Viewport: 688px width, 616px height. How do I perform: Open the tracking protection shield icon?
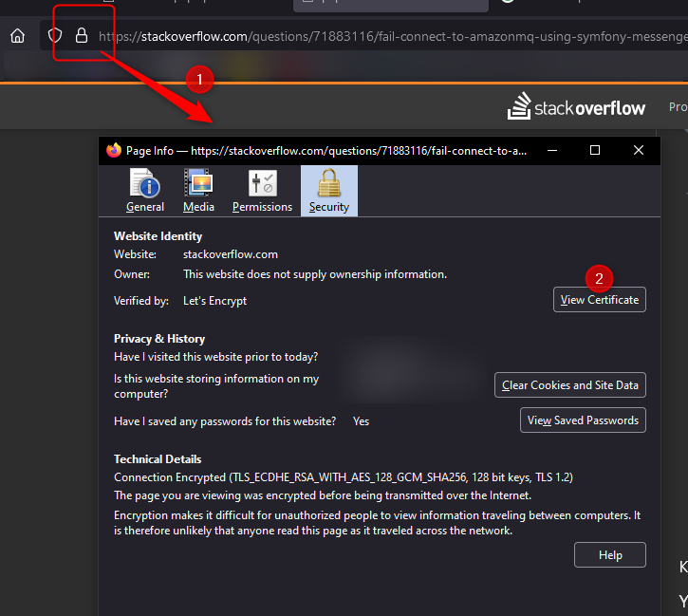[55, 35]
